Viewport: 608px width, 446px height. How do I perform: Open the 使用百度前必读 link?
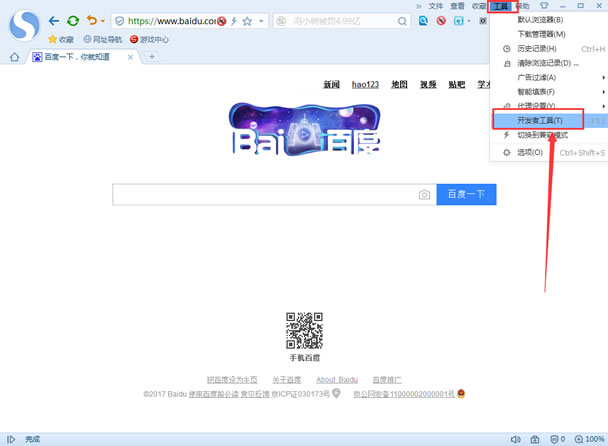214,394
